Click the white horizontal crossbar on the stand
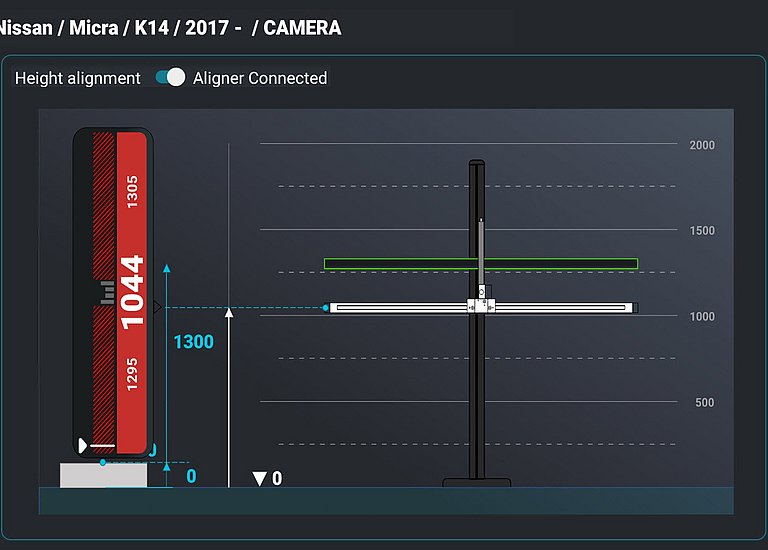The width and height of the screenshot is (768, 550). point(400,308)
